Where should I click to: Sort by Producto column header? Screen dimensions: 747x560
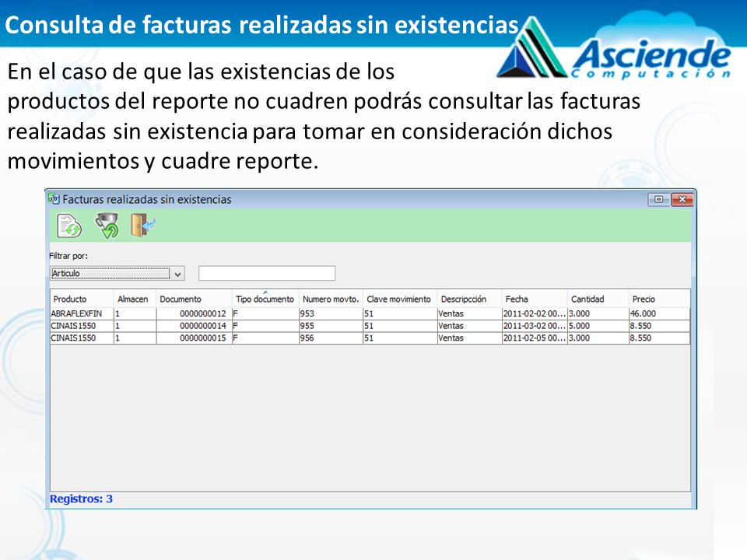click(x=82, y=299)
